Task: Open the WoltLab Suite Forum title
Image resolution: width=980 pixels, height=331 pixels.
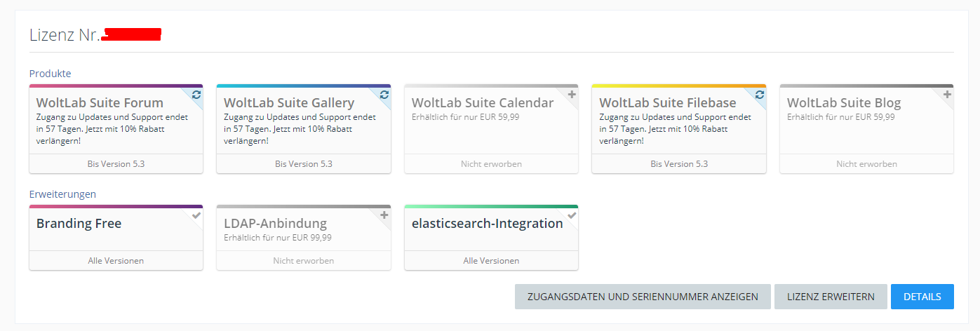Action: point(100,103)
